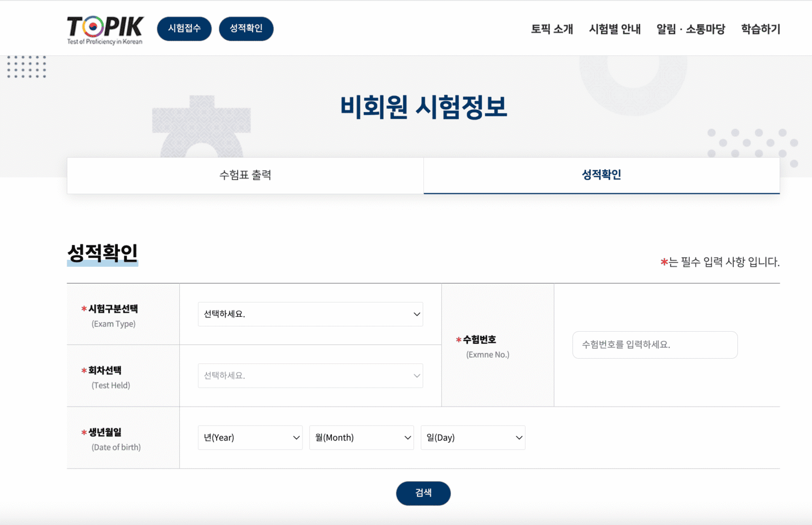Open the 일(Day) birth day dropdown
The height and width of the screenshot is (525, 812).
click(473, 438)
